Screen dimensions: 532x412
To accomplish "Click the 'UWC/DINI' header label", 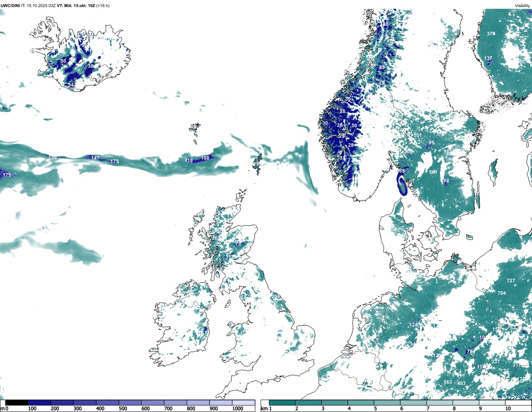I will pos(10,5).
